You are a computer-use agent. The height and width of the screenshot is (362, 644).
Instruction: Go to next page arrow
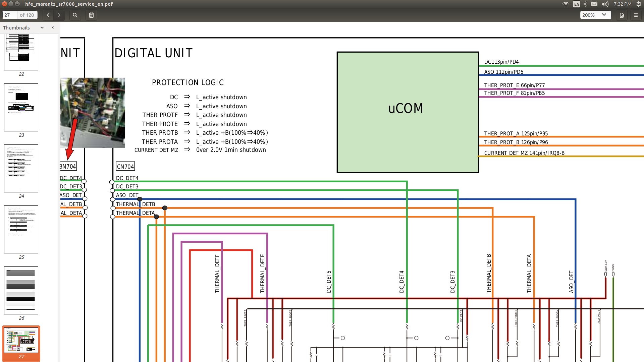pyautogui.click(x=59, y=15)
